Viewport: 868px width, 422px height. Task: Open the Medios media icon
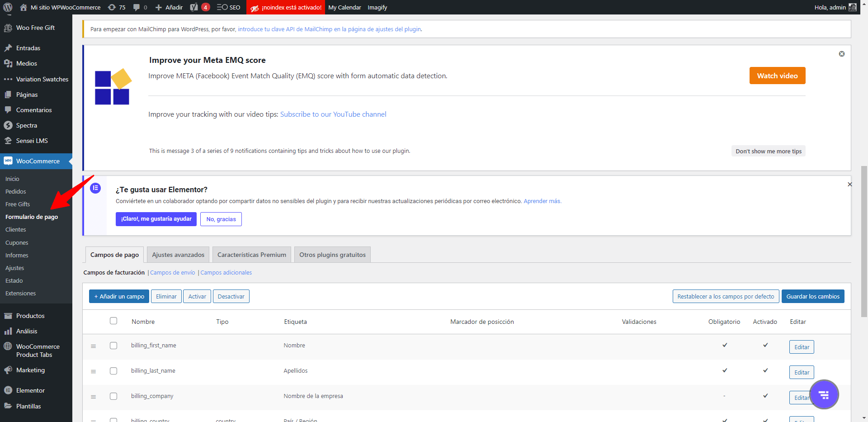[8, 63]
